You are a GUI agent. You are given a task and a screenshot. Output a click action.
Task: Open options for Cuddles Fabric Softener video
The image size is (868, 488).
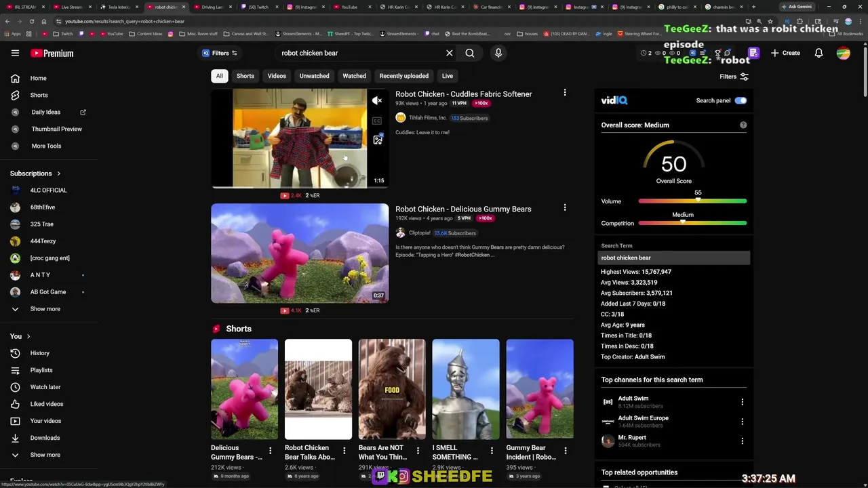click(565, 93)
